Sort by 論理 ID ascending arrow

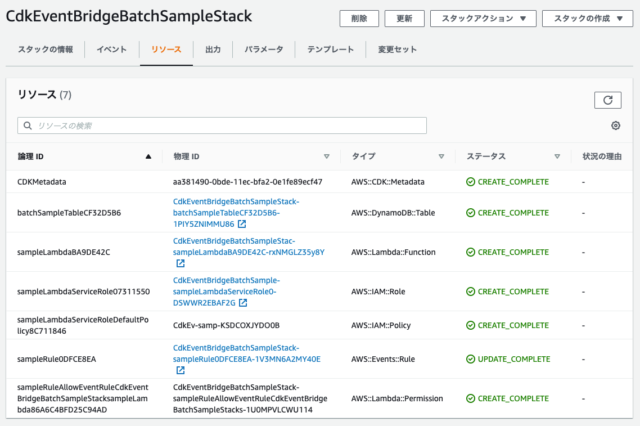point(149,157)
